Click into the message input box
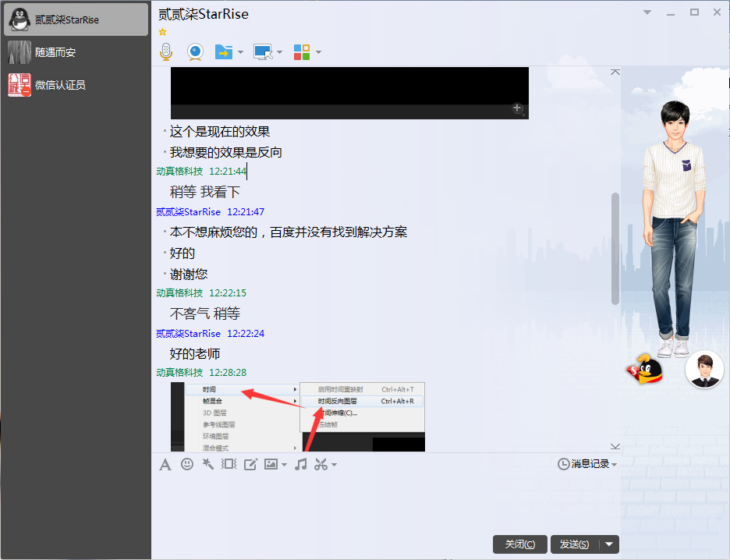The width and height of the screenshot is (730, 560). (x=385, y=503)
